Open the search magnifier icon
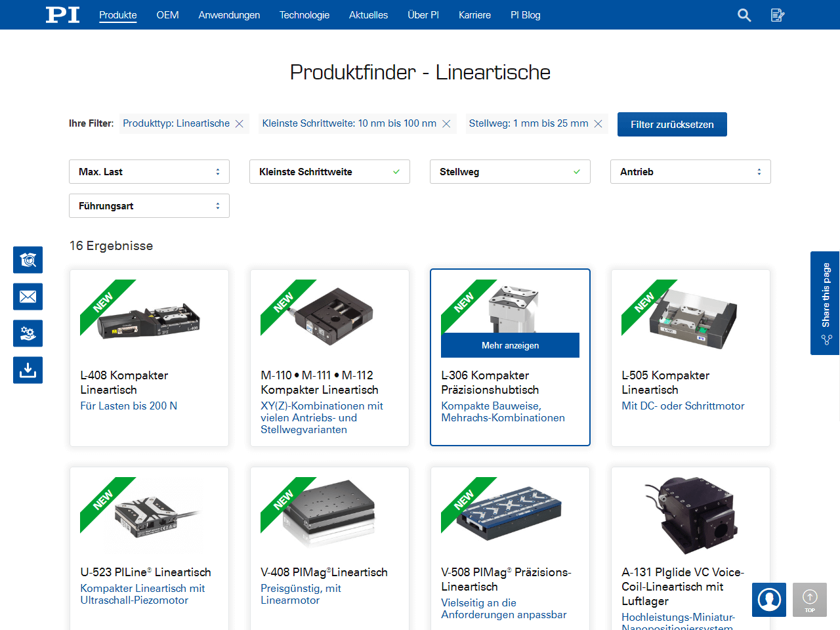The width and height of the screenshot is (840, 630). point(744,15)
